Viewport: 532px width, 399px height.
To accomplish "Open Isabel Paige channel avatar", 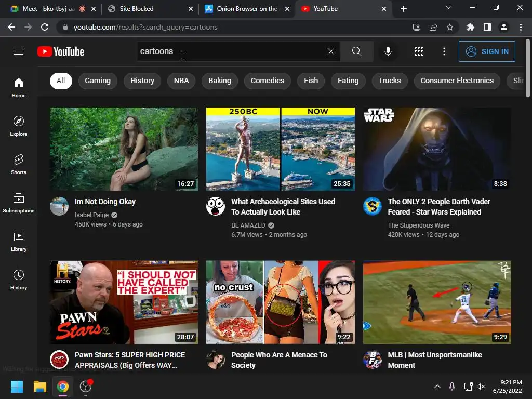I will [59, 206].
